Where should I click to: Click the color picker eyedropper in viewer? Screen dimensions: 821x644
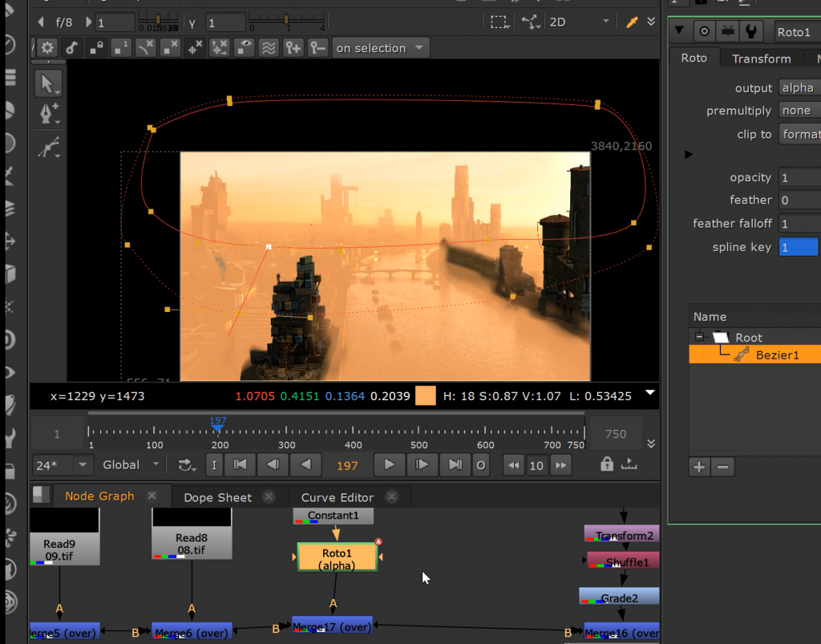coord(630,22)
